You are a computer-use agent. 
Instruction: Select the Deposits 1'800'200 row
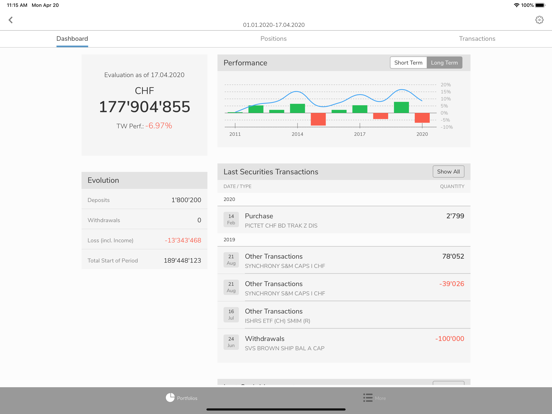tap(144, 200)
